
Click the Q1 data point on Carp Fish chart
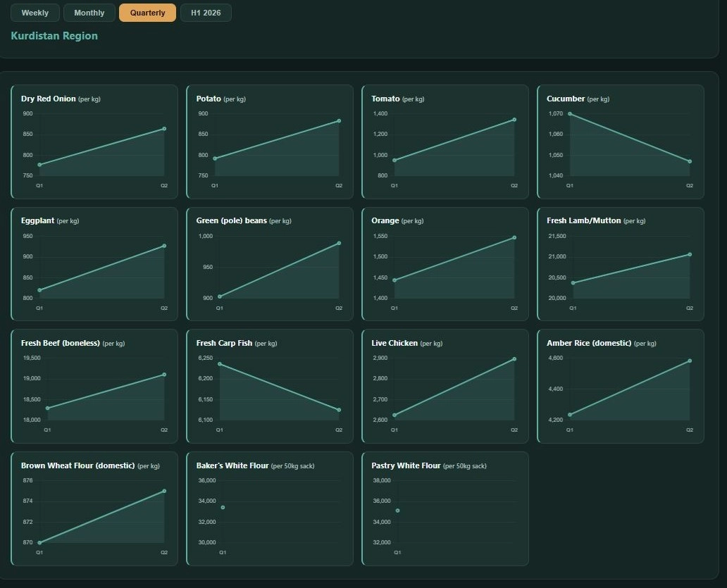point(220,364)
